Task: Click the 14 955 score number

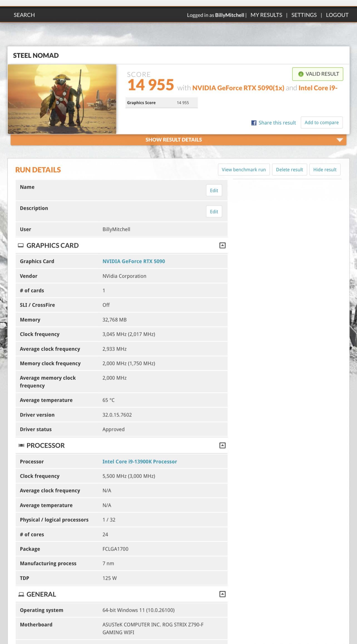Action: tap(151, 85)
